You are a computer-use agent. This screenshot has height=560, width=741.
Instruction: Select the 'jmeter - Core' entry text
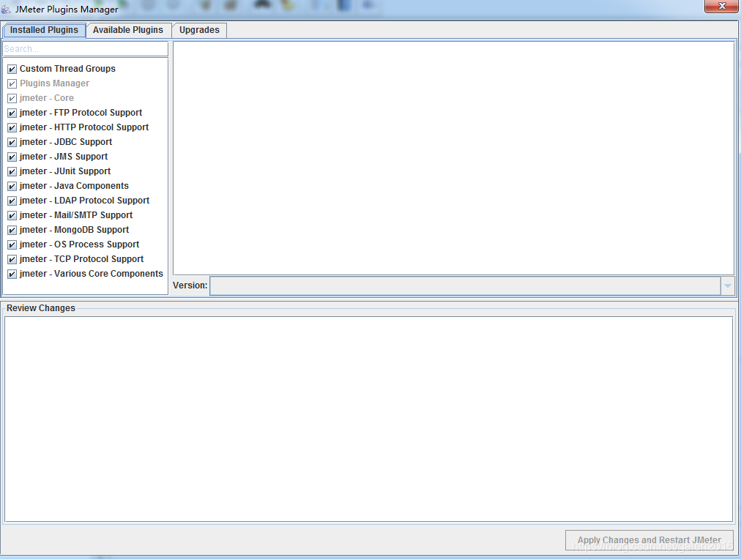coord(47,98)
